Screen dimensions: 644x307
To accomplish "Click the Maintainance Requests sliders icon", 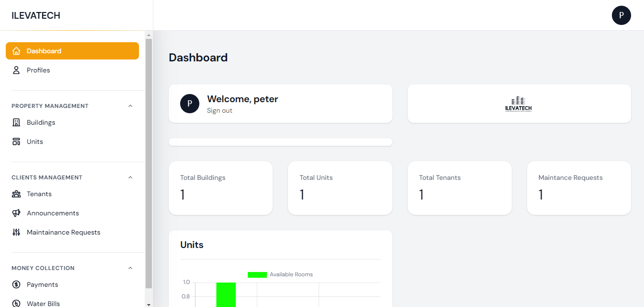I will (16, 232).
